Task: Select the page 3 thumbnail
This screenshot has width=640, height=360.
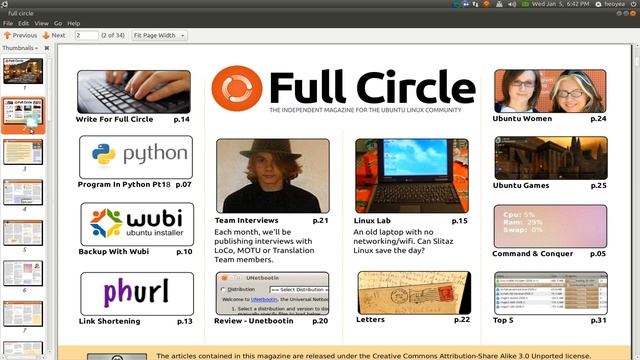Action: pyautogui.click(x=23, y=152)
